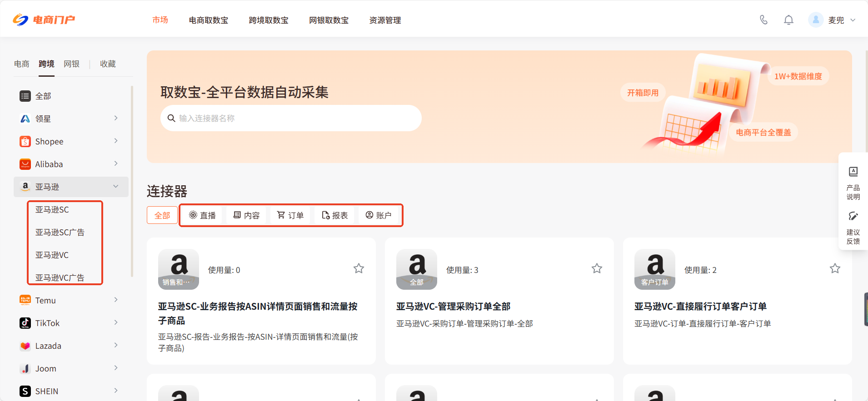Viewport: 868px width, 401px height.
Task: Toggle favorite on 亚马逊VC-直接履行订单客户订单
Action: (x=835, y=269)
